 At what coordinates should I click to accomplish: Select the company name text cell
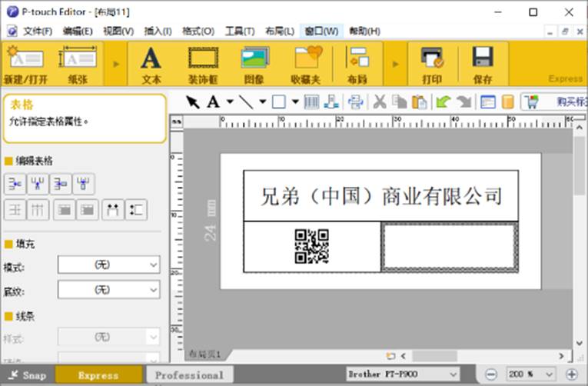[x=381, y=196]
